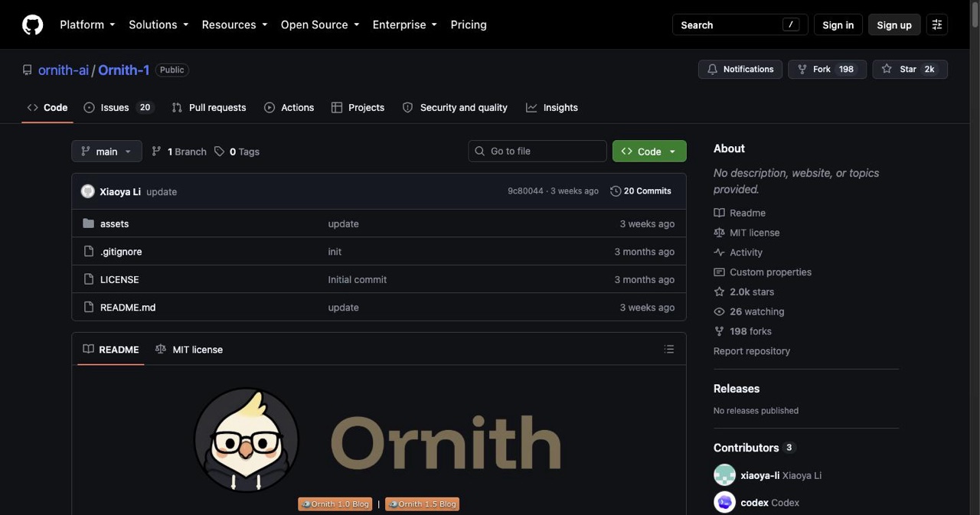The width and height of the screenshot is (980, 515).
Task: Star the repository
Action: coord(910,69)
